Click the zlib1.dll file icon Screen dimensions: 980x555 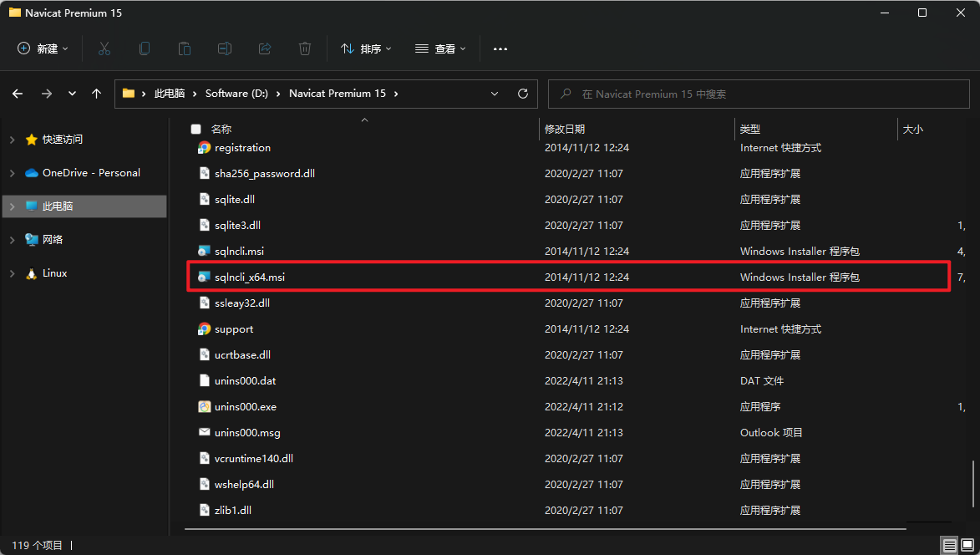205,510
